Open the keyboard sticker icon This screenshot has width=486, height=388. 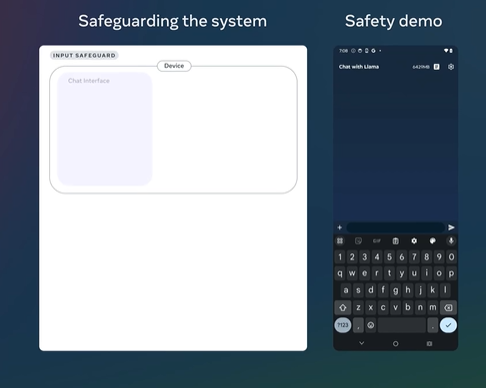(x=358, y=241)
